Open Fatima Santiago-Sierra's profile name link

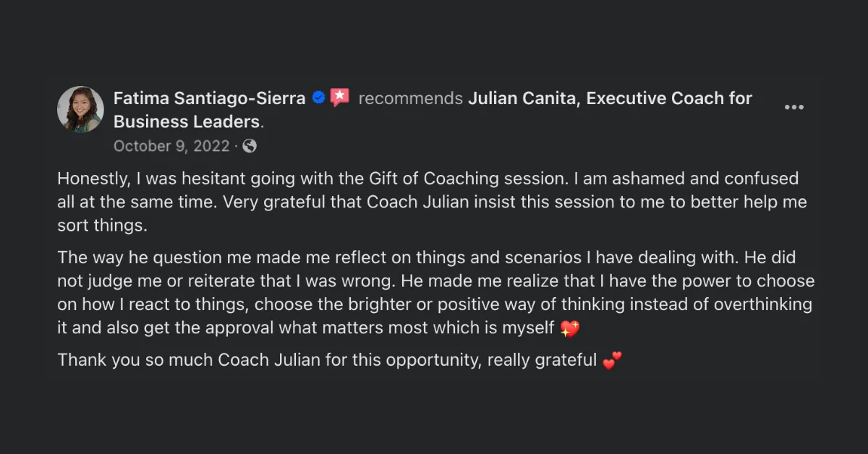click(x=210, y=98)
